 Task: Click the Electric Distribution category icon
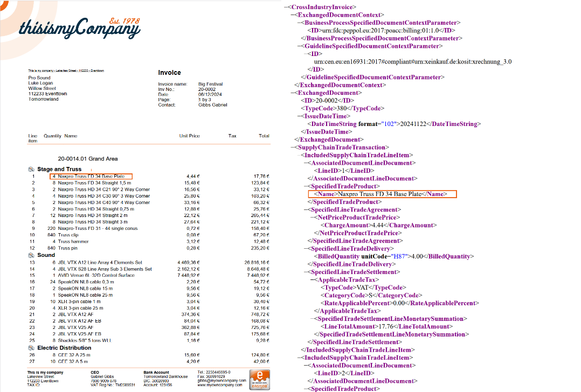click(31, 348)
